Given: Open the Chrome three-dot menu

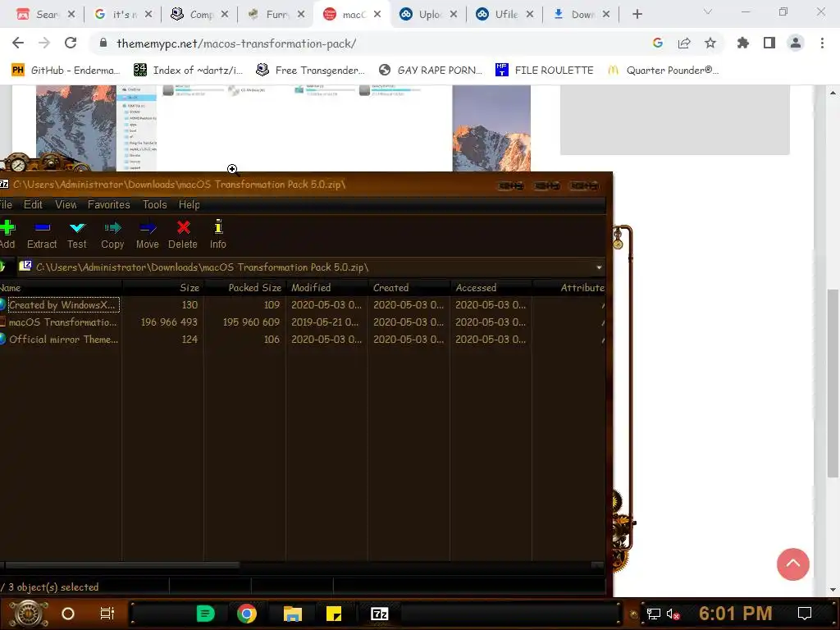Looking at the screenshot, I should point(822,43).
